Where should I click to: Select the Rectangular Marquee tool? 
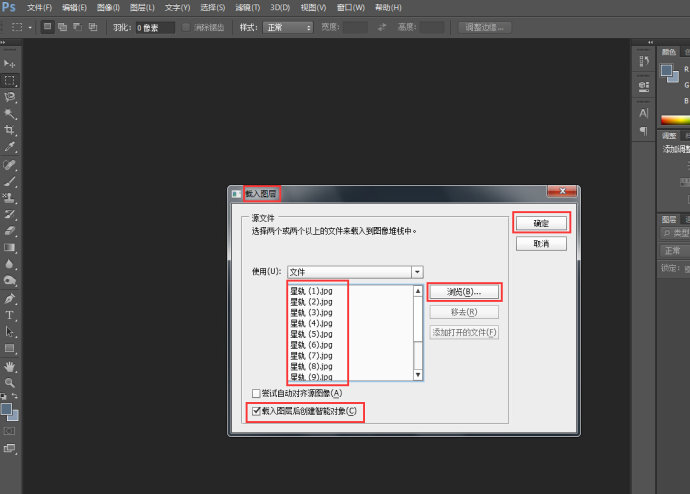tap(10, 80)
